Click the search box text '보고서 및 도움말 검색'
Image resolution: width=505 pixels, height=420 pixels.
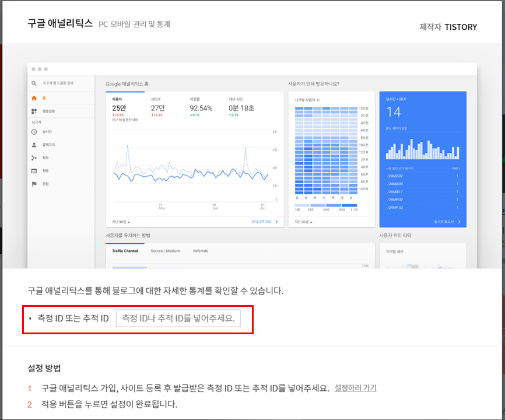tap(58, 83)
